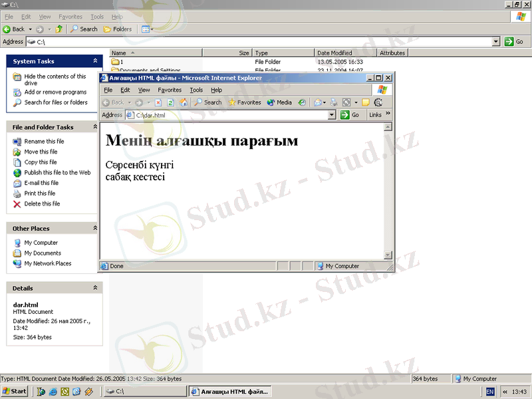Click the Print icon in IE toolbar
This screenshot has height=399, width=532.
334,102
